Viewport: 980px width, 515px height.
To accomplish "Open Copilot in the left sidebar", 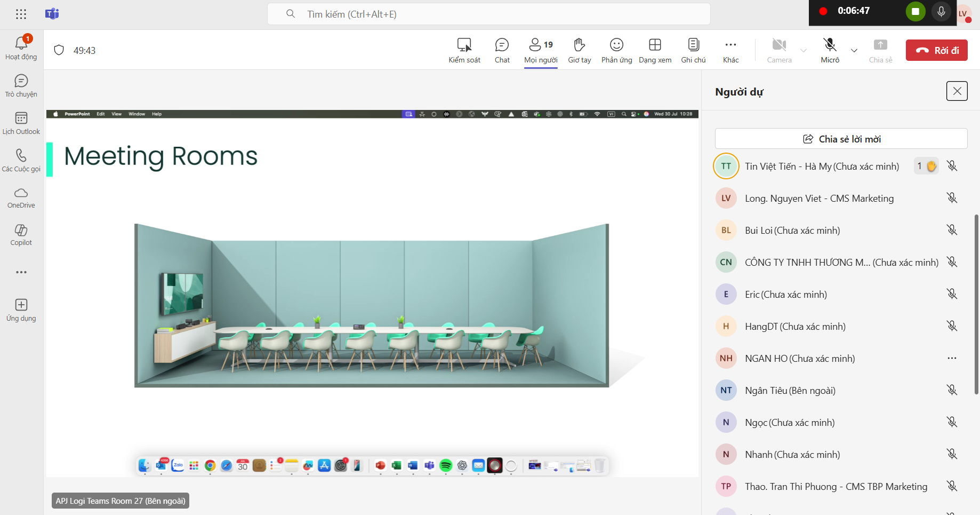I will 21,235.
